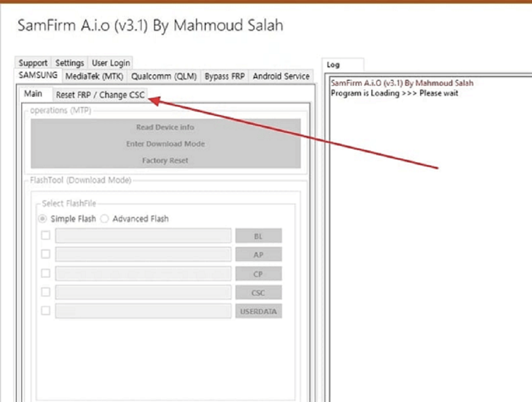Click the Reset FRP / Change CSC tab

pos(100,95)
